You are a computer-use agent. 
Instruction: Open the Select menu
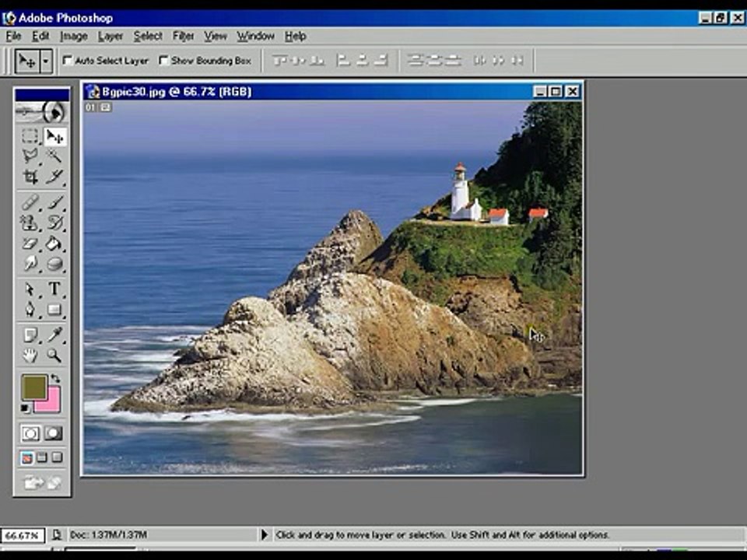(x=148, y=37)
